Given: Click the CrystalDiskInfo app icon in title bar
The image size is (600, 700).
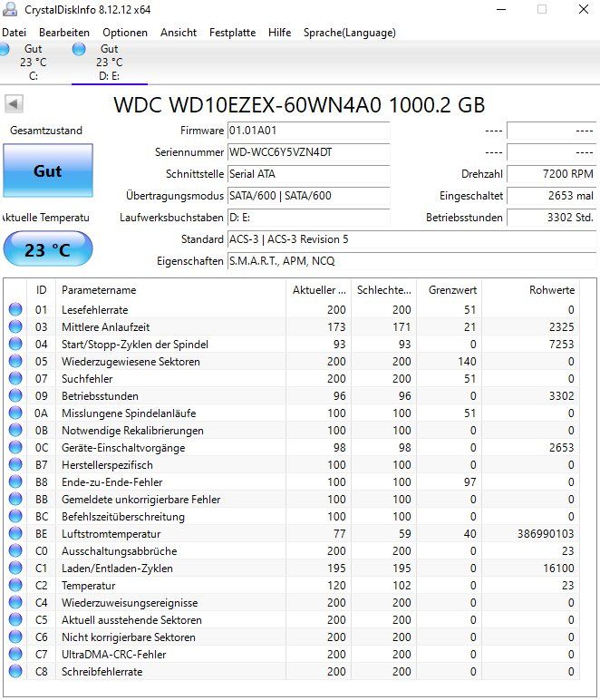Looking at the screenshot, I should [10, 9].
